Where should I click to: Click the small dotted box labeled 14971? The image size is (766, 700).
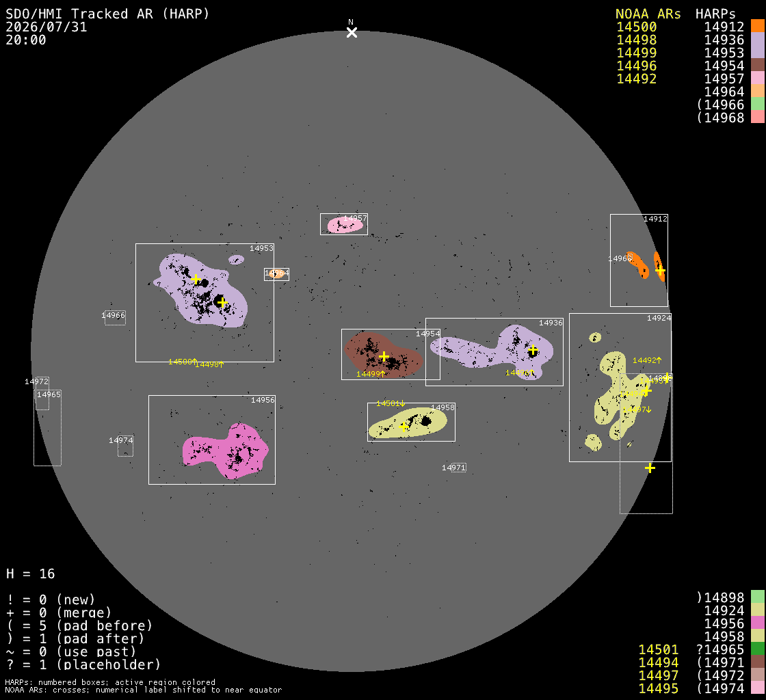click(459, 468)
